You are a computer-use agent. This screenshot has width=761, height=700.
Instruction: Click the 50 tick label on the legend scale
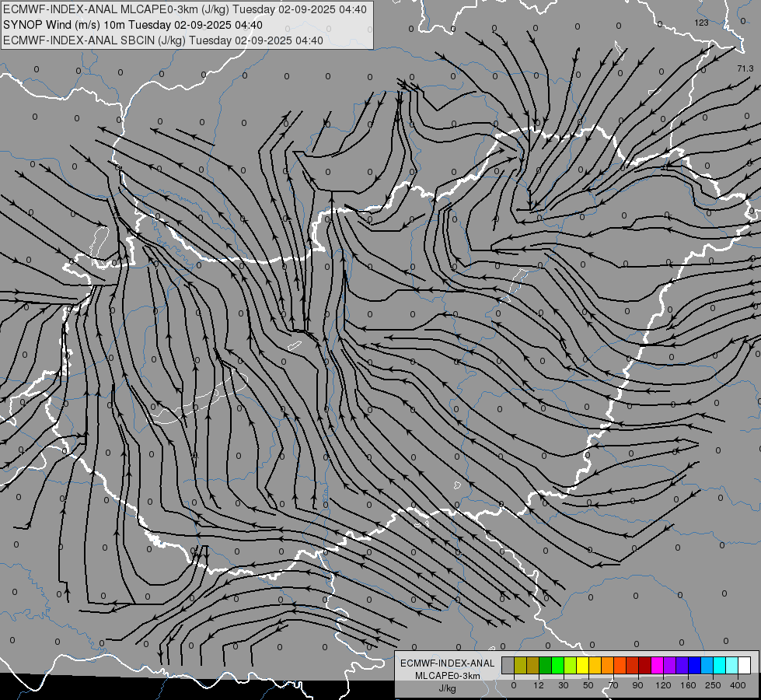tap(588, 686)
